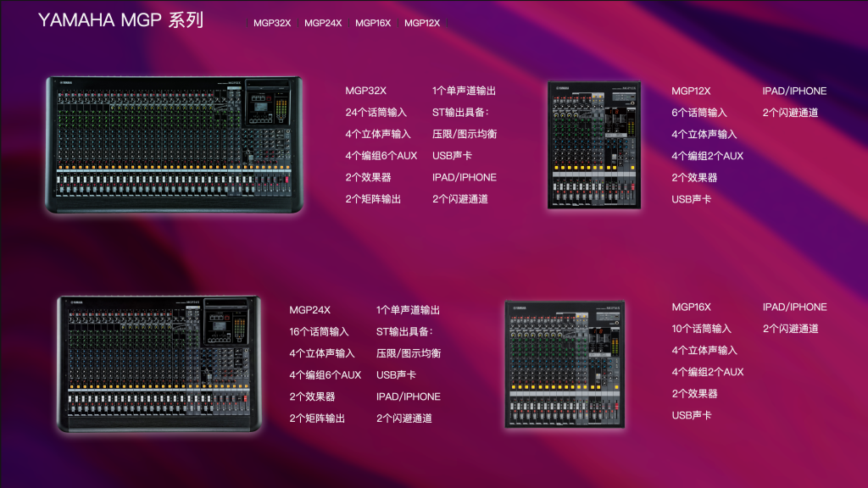Viewport: 868px width, 488px height.
Task: Click 2个闪避通道 under the MGP16X heading
Action: click(789, 328)
